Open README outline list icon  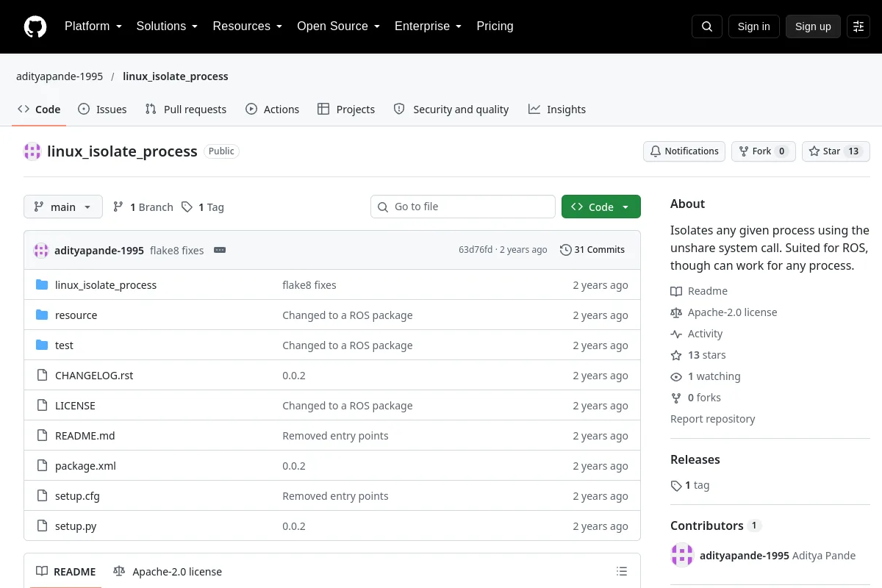622,572
